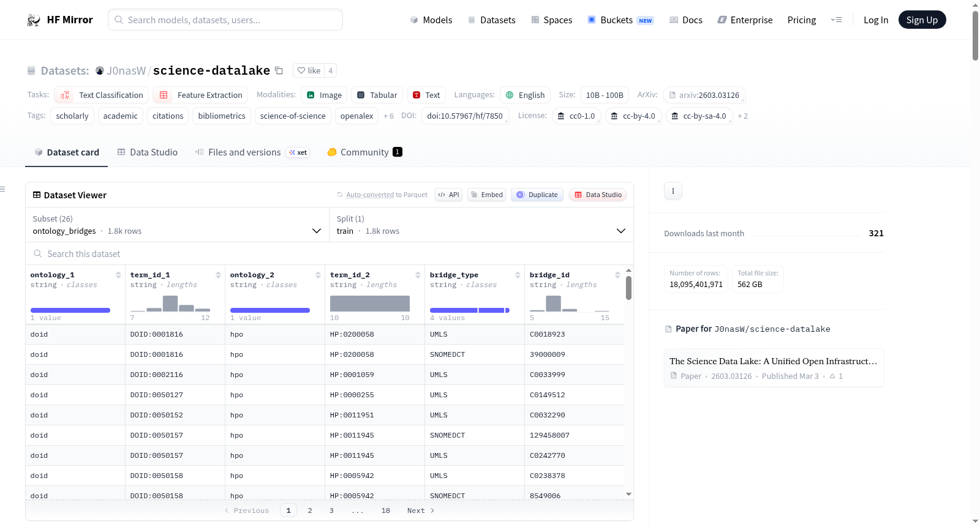Viewport: 980px width, 527px height.
Task: Click the Embed button
Action: (487, 195)
